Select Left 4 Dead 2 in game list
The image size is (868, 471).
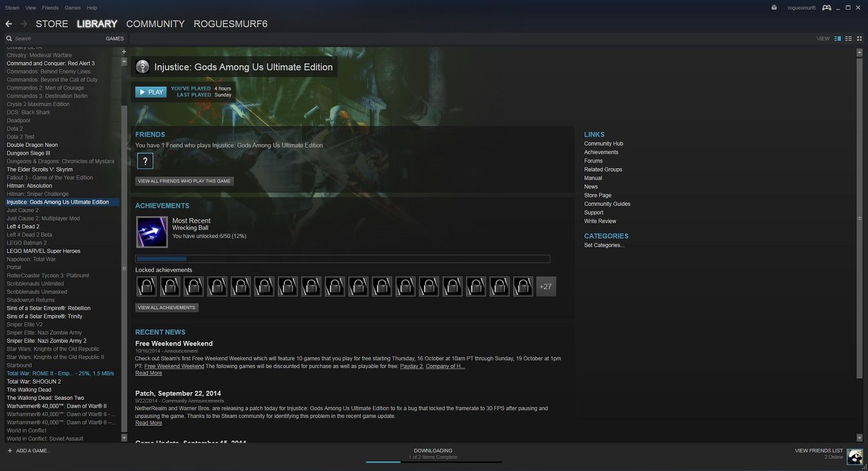(23, 226)
